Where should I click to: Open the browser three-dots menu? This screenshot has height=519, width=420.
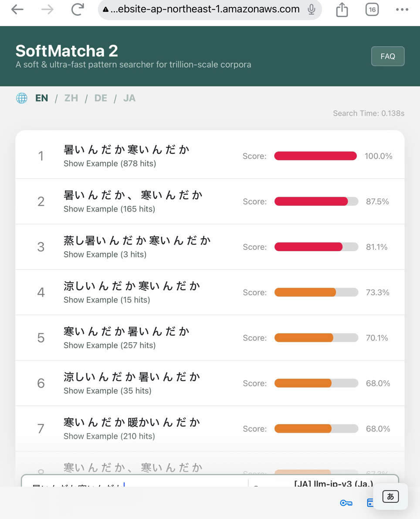tap(402, 9)
